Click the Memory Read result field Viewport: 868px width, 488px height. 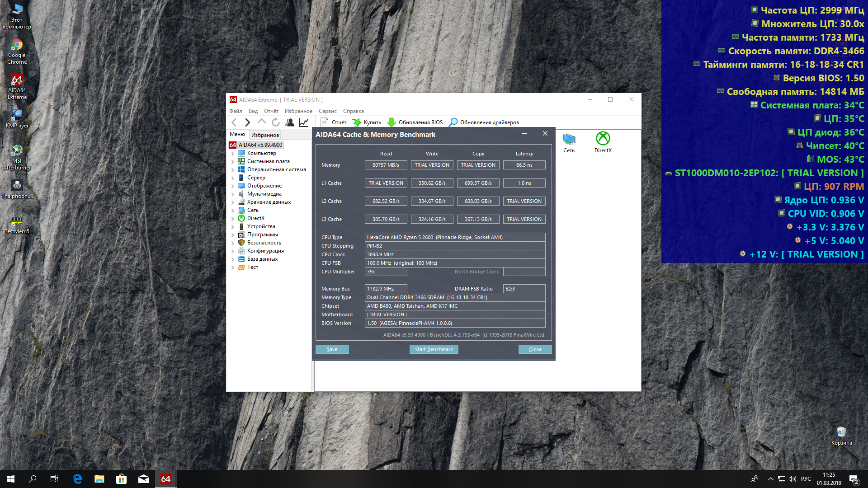386,165
